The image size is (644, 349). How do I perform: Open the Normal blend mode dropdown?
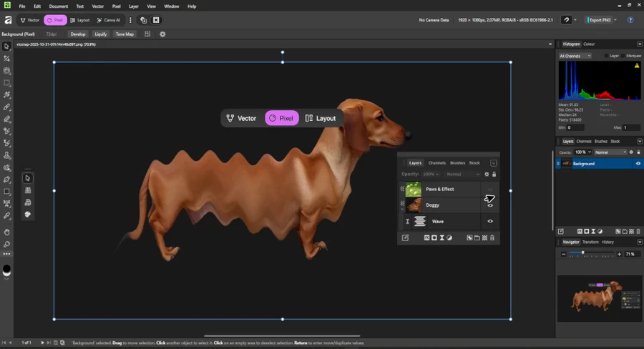(x=610, y=152)
